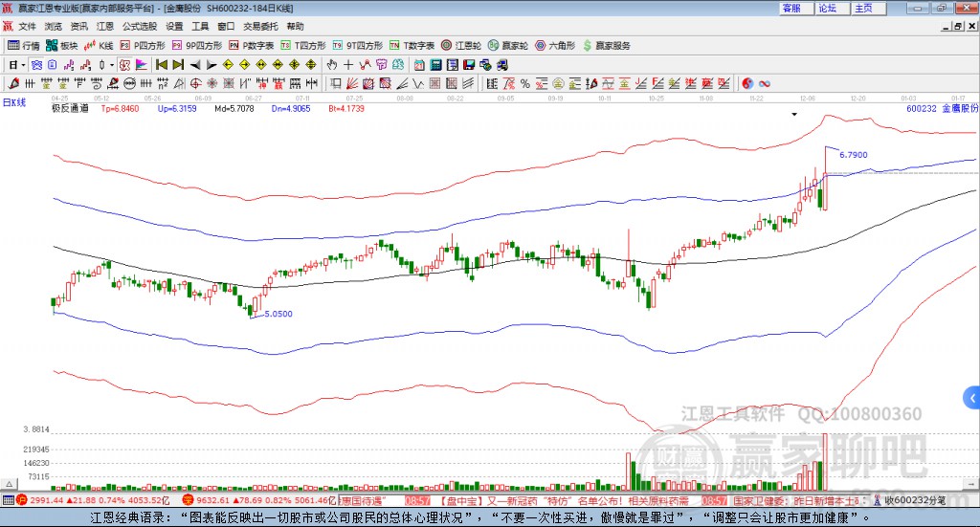Click the blue side-panel collapse arrow
Viewport: 980px width, 527px height.
coord(972,398)
